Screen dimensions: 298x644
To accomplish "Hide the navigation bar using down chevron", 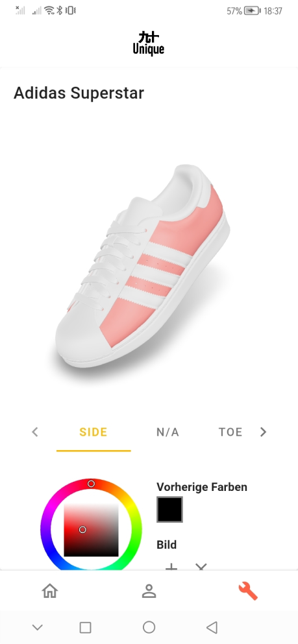I will coord(38,627).
